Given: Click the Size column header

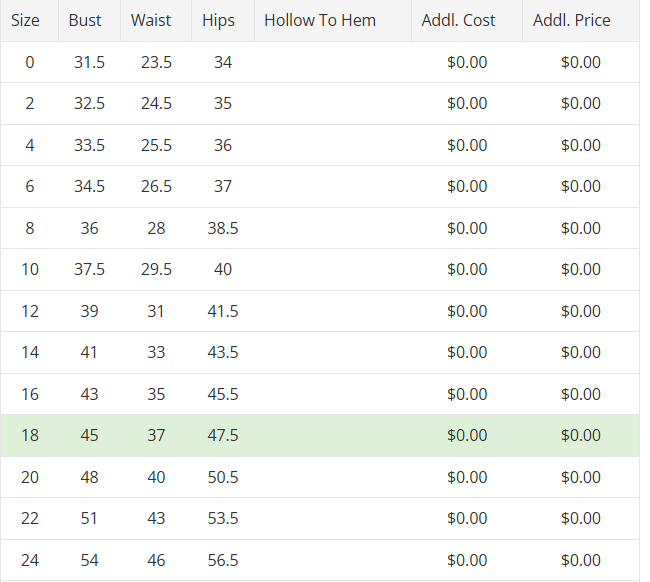Looking at the screenshot, I should [x=25, y=20].
